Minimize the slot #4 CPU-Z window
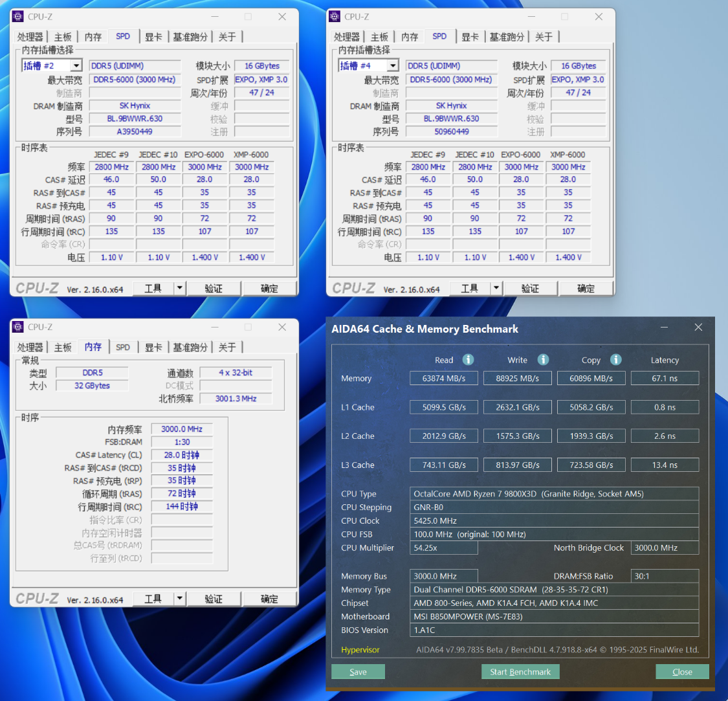728x701 pixels. (531, 17)
